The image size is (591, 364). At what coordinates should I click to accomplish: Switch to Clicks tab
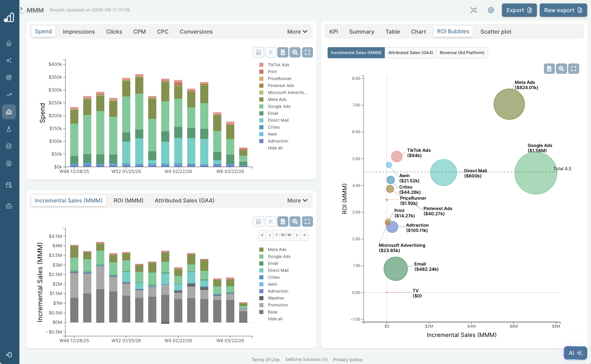point(114,32)
